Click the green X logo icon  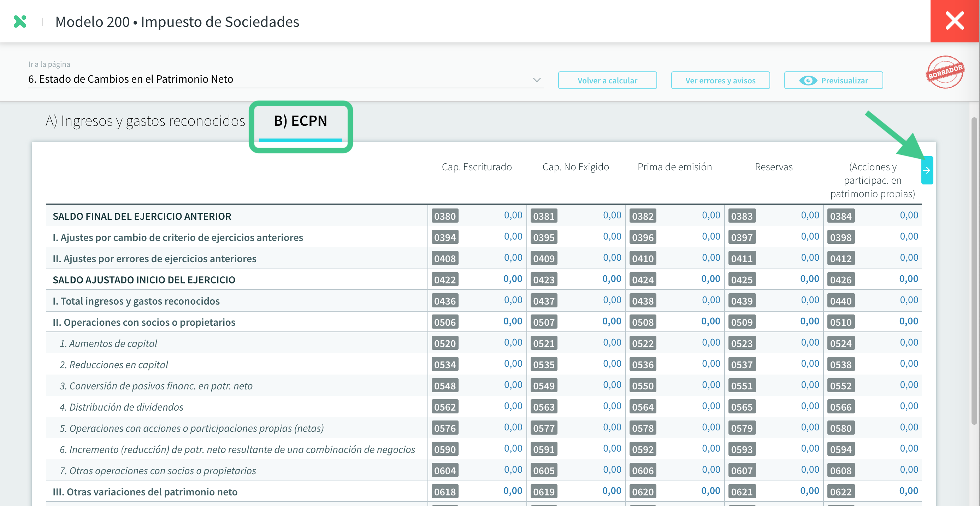20,22
